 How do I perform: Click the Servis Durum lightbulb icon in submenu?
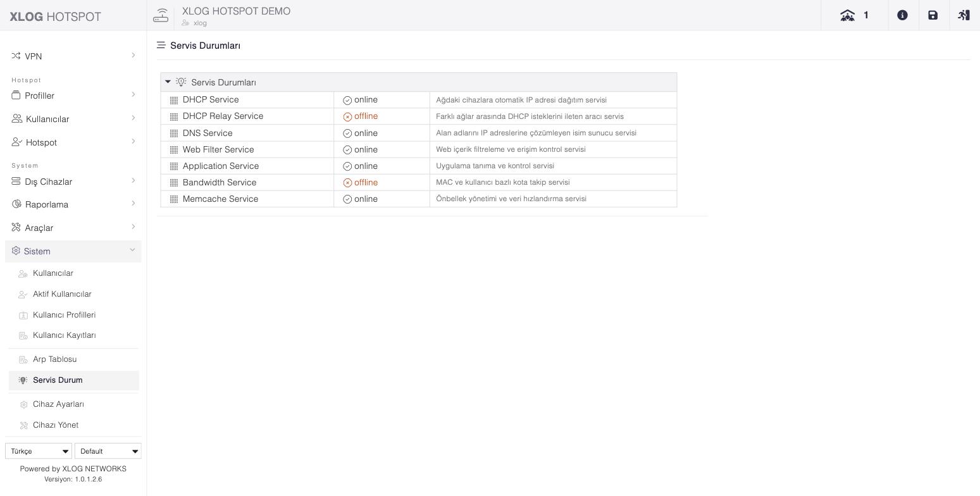pyautogui.click(x=23, y=380)
